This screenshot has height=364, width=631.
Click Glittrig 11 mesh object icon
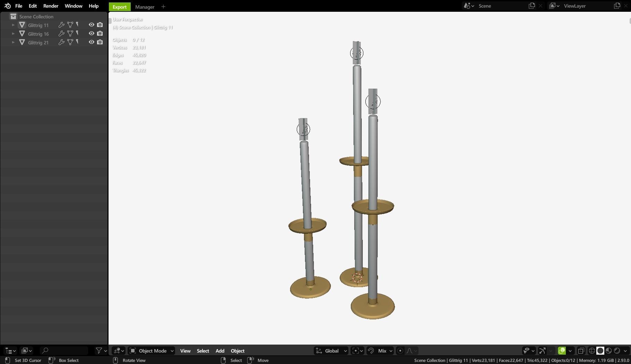pyautogui.click(x=22, y=25)
